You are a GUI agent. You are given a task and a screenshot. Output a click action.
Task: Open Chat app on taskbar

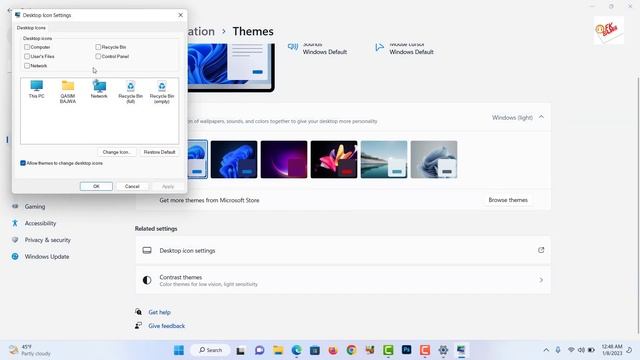tap(259, 350)
